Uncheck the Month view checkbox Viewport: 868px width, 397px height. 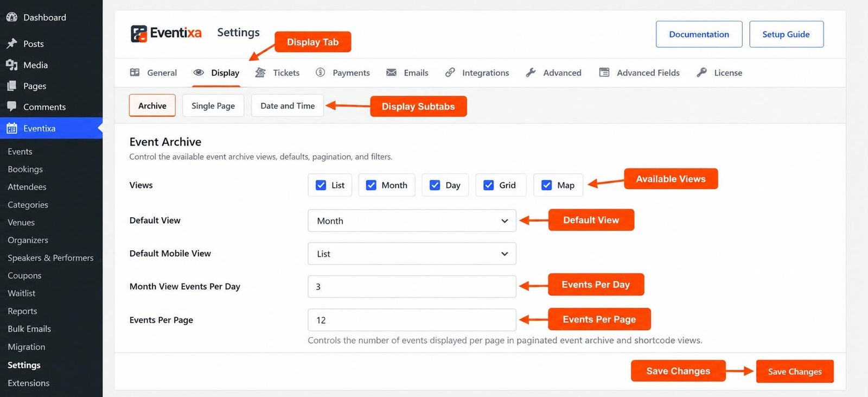pyautogui.click(x=371, y=185)
